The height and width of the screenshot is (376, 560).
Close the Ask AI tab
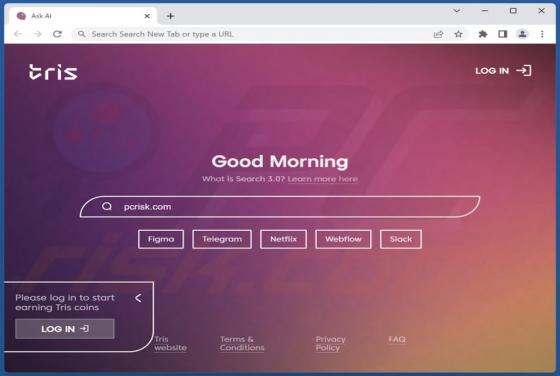[x=147, y=16]
